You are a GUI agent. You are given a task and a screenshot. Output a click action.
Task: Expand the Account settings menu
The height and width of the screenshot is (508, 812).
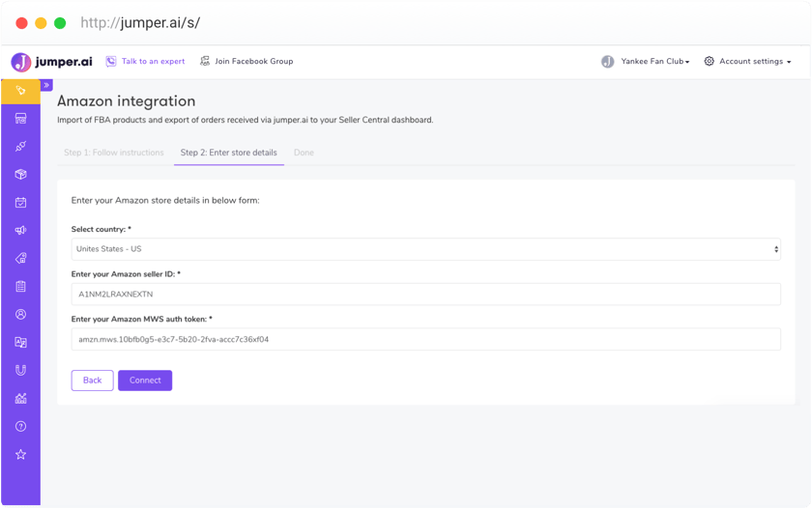pos(747,62)
